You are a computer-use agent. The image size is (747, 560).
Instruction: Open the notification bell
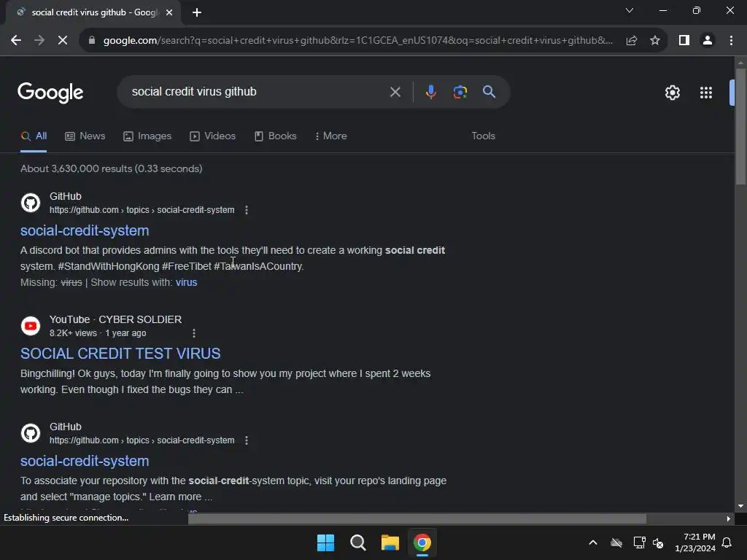[x=727, y=542]
